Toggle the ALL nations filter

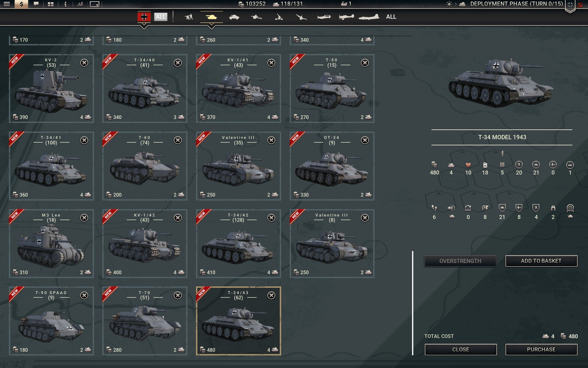(160, 17)
